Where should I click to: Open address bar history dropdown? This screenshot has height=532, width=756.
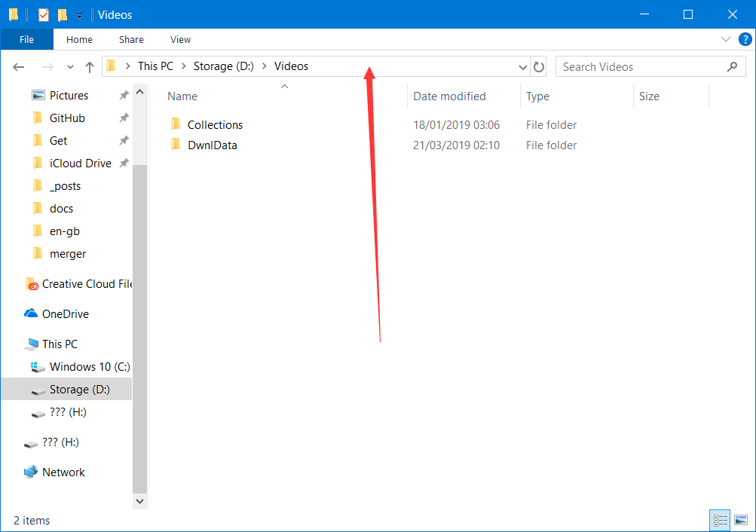click(523, 67)
